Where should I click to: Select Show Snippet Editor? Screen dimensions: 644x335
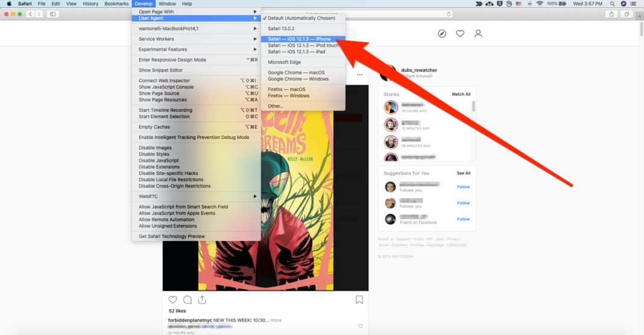[197, 70]
